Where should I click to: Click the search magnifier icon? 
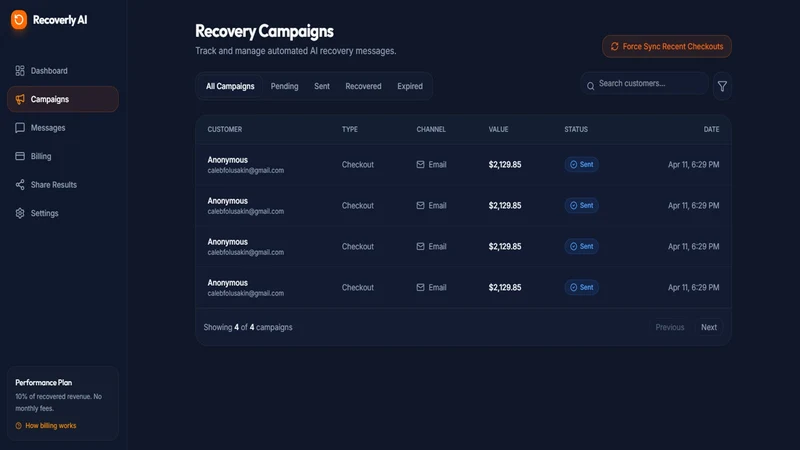coord(590,86)
